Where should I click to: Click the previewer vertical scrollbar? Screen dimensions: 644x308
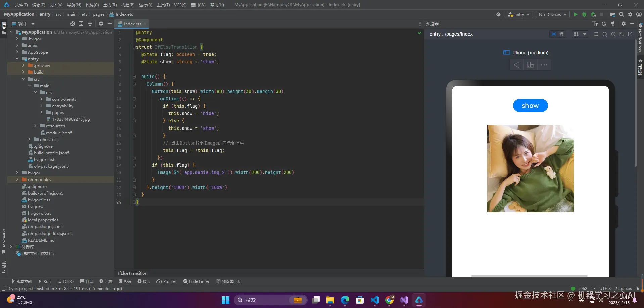click(x=636, y=103)
